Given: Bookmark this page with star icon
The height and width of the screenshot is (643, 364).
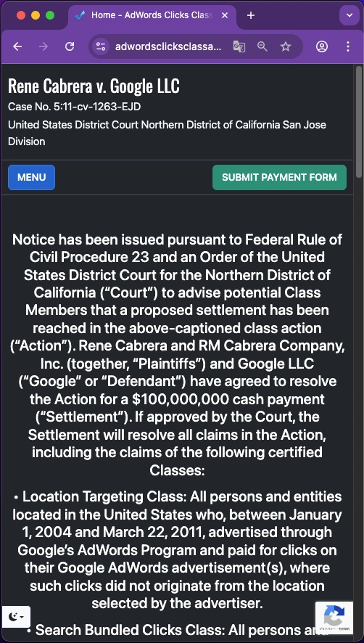Looking at the screenshot, I should pos(286,46).
